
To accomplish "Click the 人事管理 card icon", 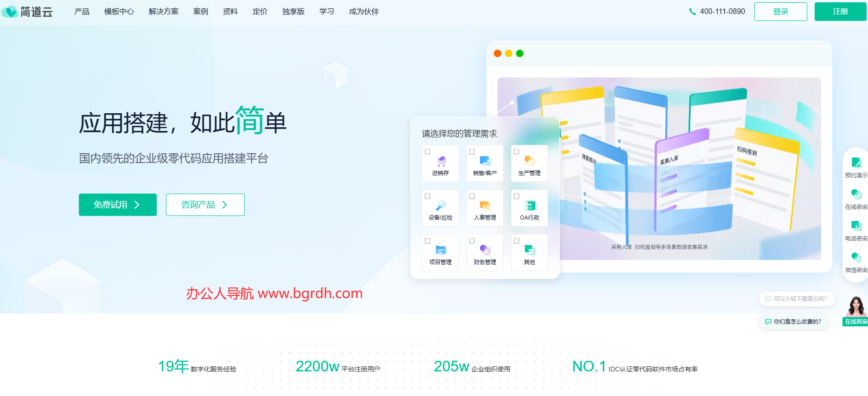I will pos(485,205).
